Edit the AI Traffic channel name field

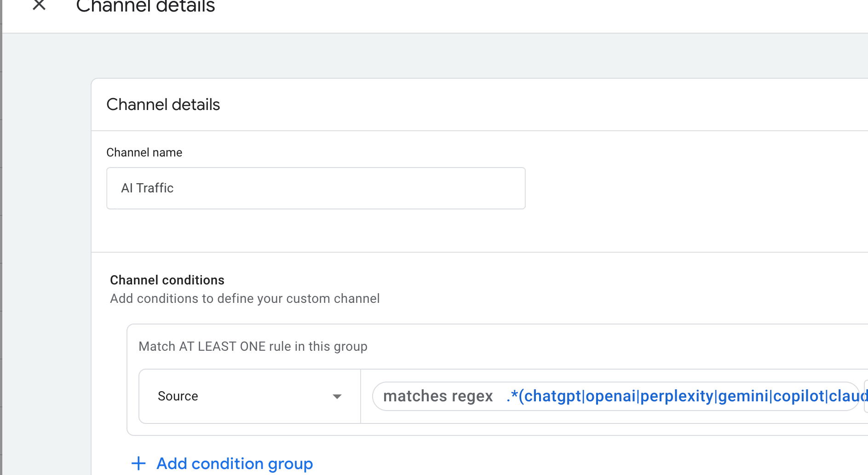(x=316, y=188)
